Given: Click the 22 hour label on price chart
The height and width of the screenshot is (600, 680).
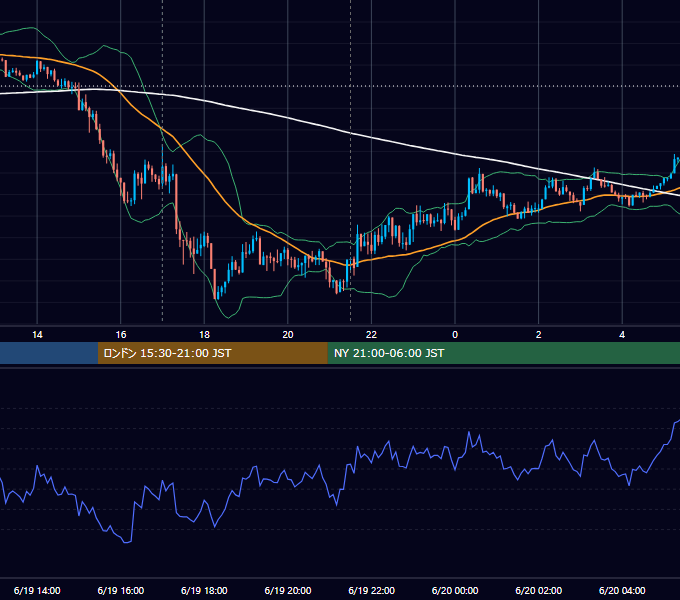Looking at the screenshot, I should pyautogui.click(x=371, y=335).
